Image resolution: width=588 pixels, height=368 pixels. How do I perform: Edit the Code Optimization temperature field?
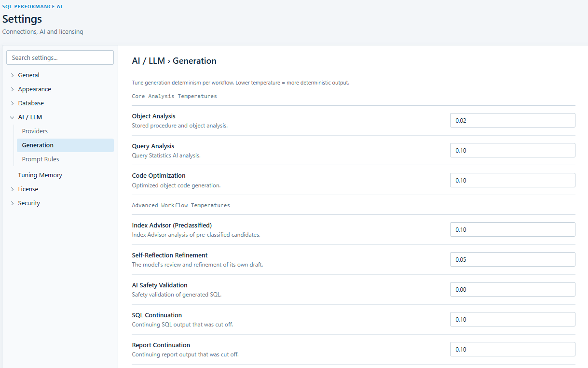click(512, 180)
